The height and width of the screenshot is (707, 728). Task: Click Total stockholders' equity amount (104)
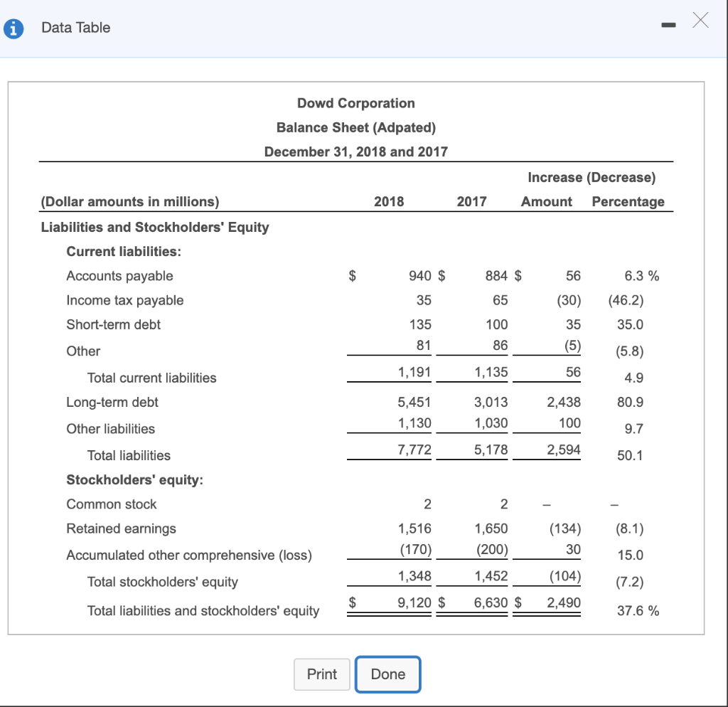565,576
